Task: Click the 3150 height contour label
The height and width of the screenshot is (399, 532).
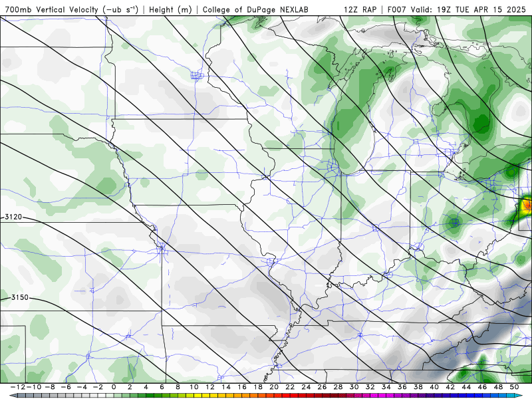Action: [x=20, y=297]
